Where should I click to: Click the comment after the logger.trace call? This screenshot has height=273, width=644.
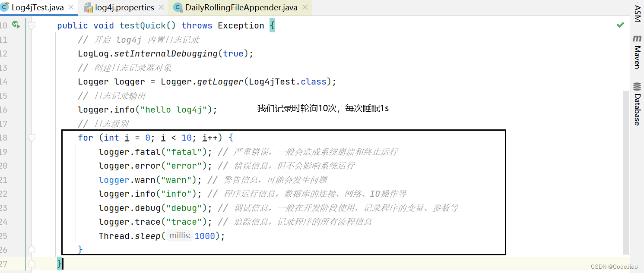(x=295, y=222)
